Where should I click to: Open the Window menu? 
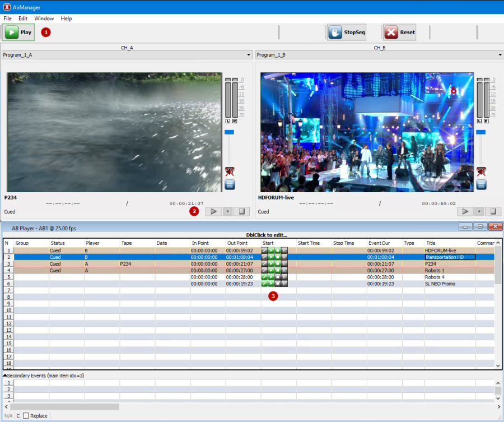[44, 18]
